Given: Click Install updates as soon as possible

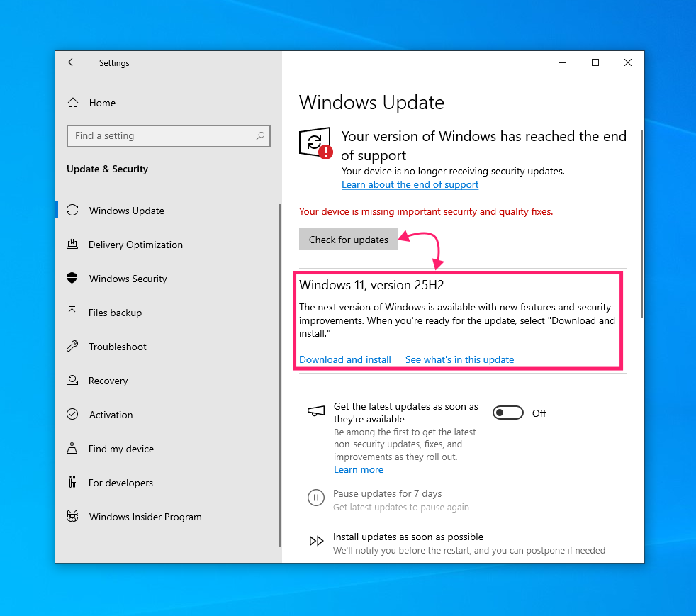Looking at the screenshot, I should click(x=408, y=537).
